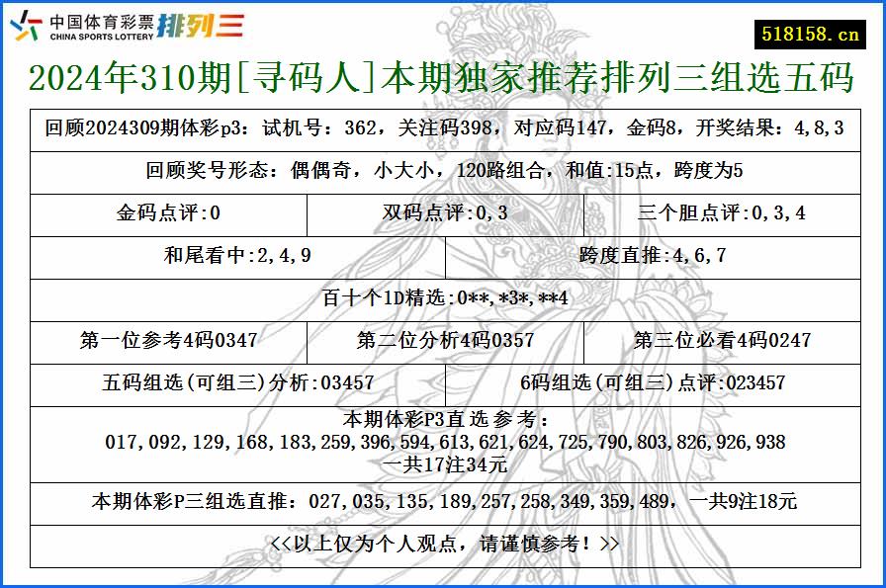
Task: Select the 金码点评:0 cell
Action: point(169,211)
